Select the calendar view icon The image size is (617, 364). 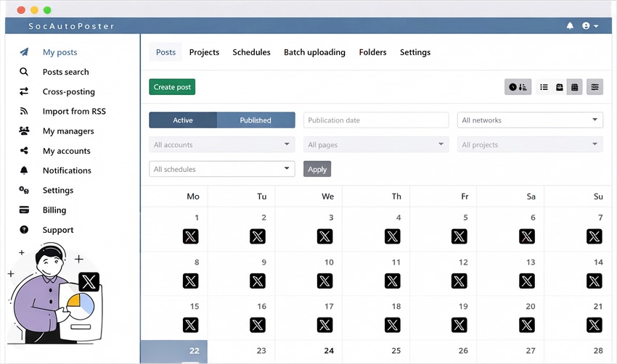pyautogui.click(x=574, y=87)
